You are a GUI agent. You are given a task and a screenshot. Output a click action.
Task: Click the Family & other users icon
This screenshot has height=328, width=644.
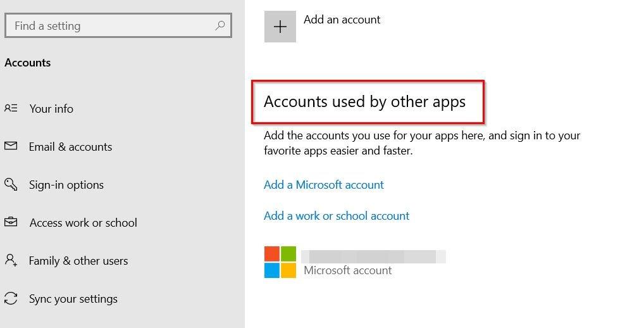click(x=11, y=260)
